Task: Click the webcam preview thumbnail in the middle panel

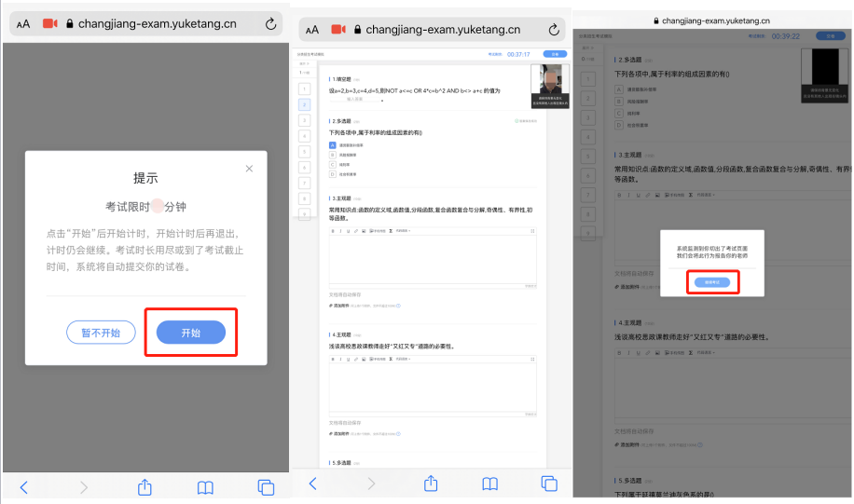Action: [548, 86]
